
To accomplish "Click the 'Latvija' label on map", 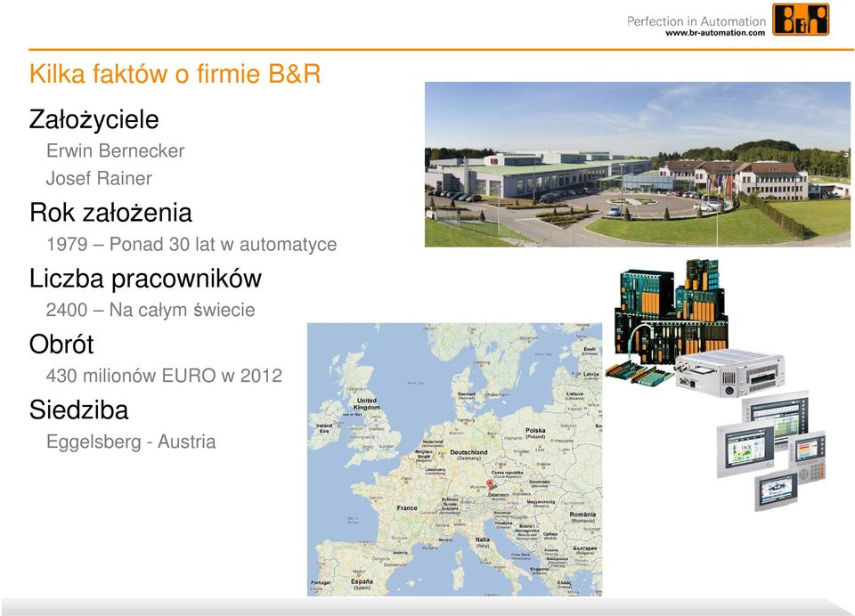I will click(591, 375).
